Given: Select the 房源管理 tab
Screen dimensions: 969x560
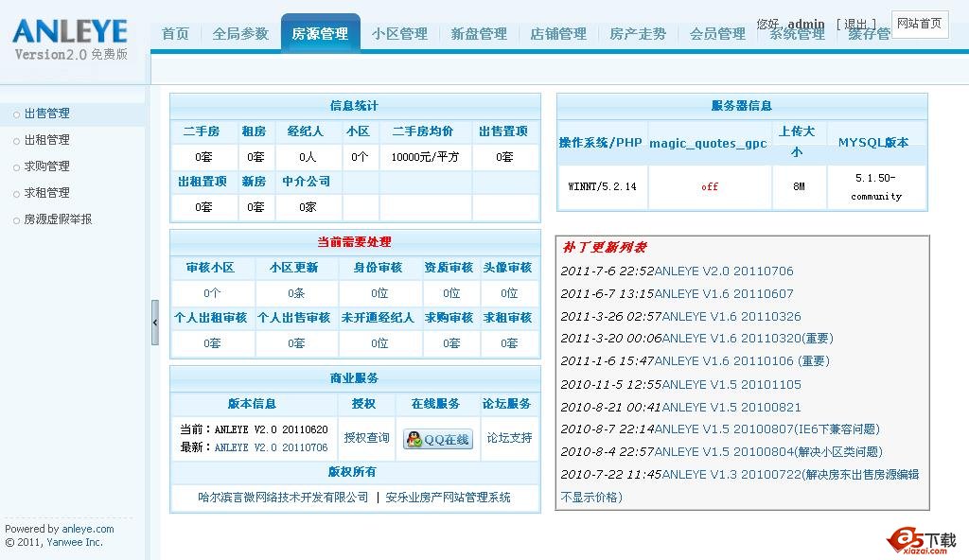Looking at the screenshot, I should pyautogui.click(x=320, y=33).
